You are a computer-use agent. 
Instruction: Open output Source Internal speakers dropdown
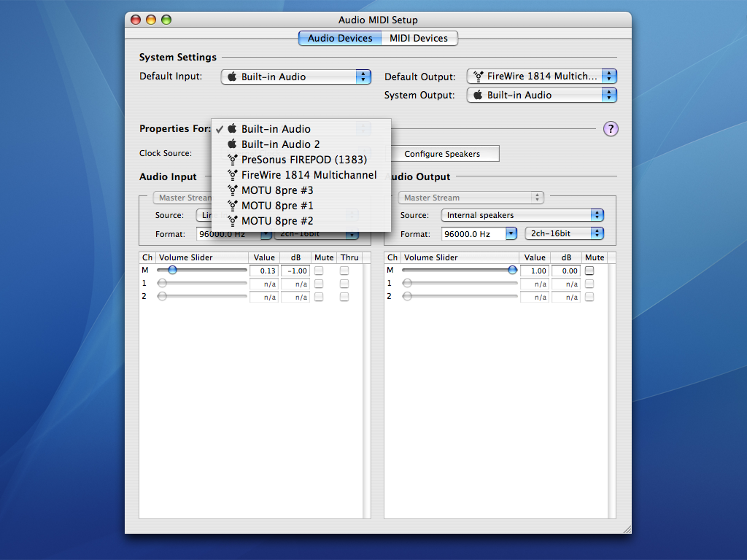click(x=522, y=215)
